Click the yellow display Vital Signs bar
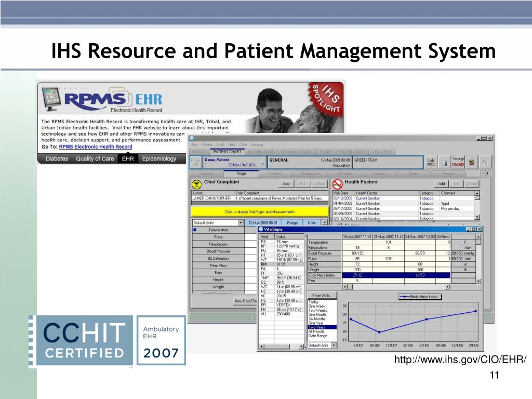The image size is (532, 399). [260, 212]
